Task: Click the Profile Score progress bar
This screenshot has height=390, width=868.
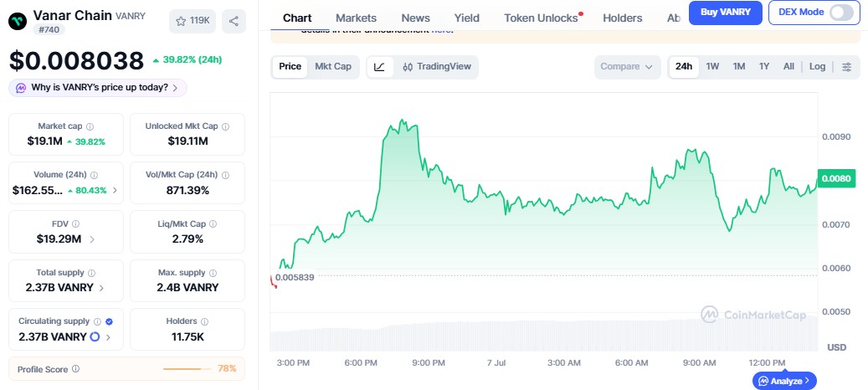Action: [x=187, y=369]
